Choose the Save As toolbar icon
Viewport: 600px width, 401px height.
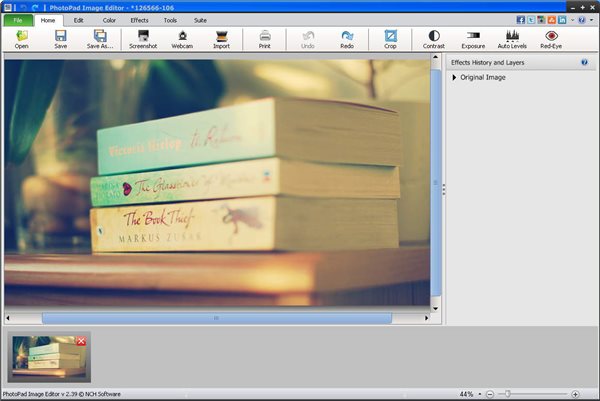[100, 39]
